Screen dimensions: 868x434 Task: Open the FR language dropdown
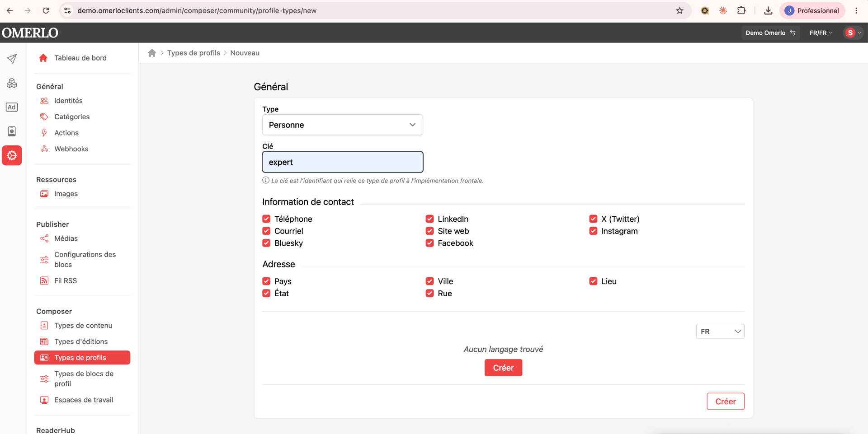(x=720, y=331)
